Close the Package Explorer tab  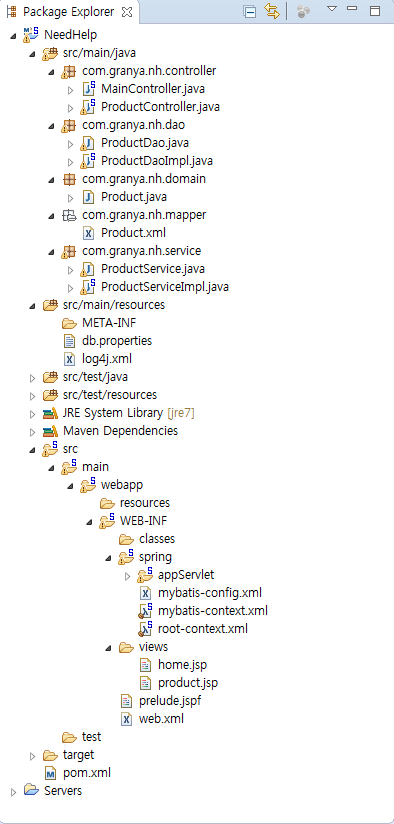[x=127, y=12]
